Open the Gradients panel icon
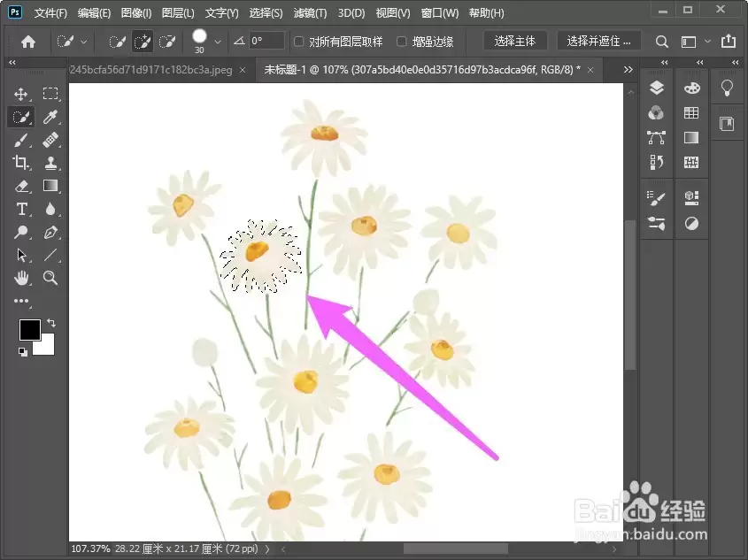The image size is (748, 560). click(691, 138)
